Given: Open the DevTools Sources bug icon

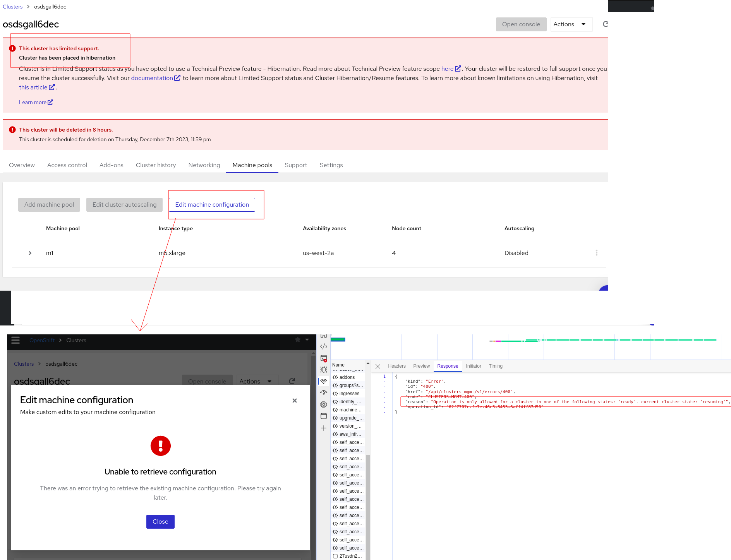Looking at the screenshot, I should 324,370.
